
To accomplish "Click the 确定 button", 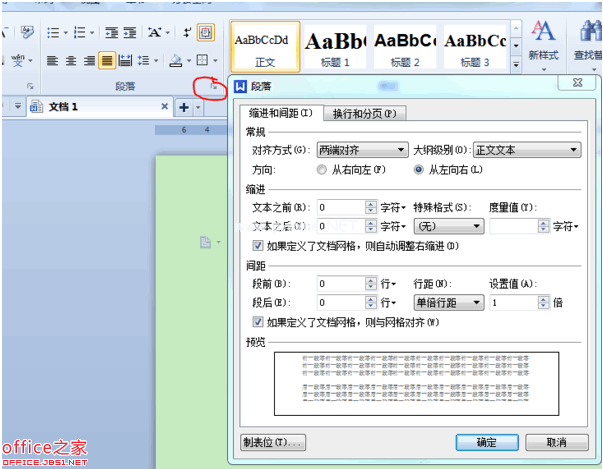I will pyautogui.click(x=486, y=442).
